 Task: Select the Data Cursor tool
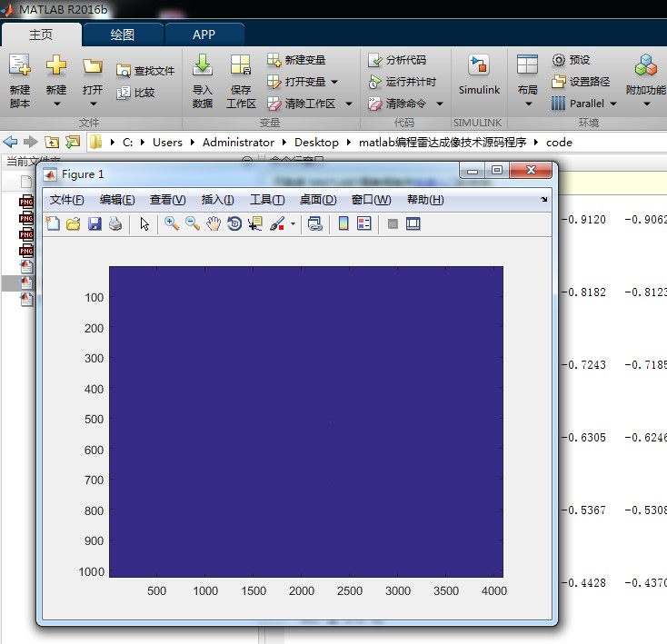click(x=255, y=223)
